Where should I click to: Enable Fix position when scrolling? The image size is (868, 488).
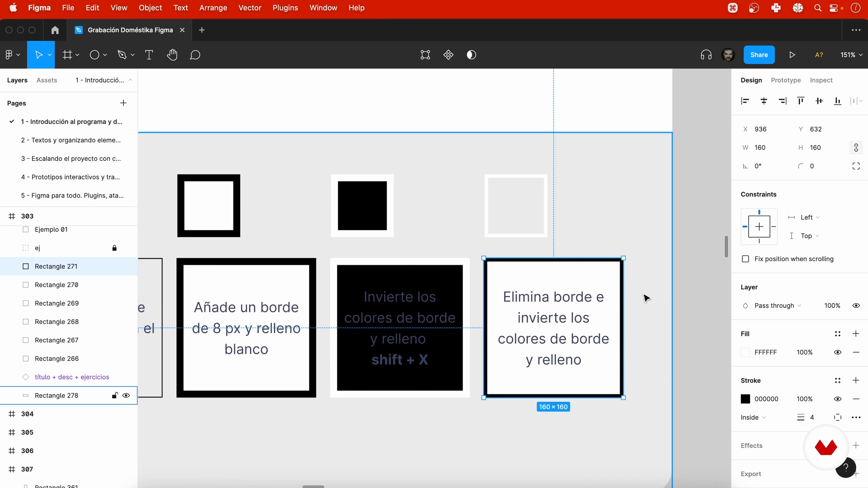point(745,259)
